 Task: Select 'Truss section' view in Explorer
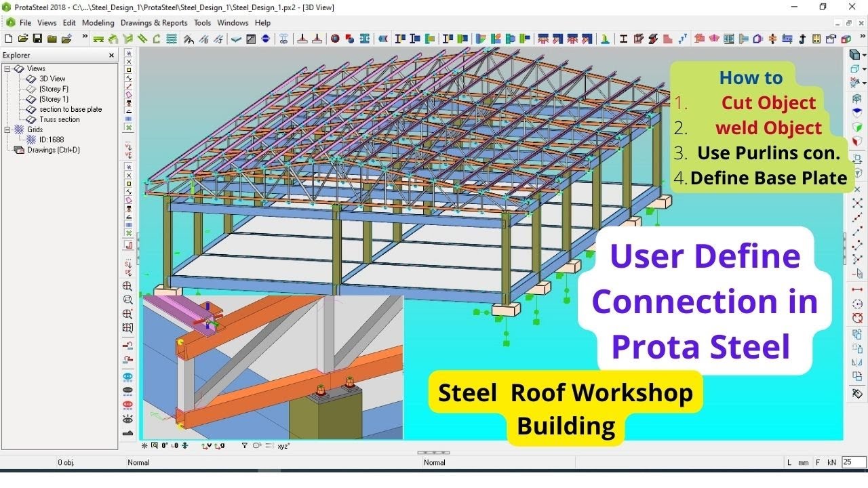point(60,119)
